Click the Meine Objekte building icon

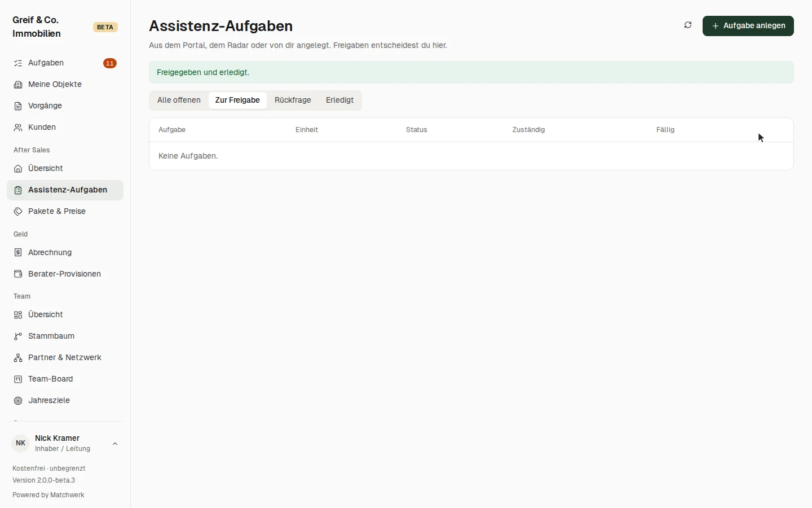18,85
